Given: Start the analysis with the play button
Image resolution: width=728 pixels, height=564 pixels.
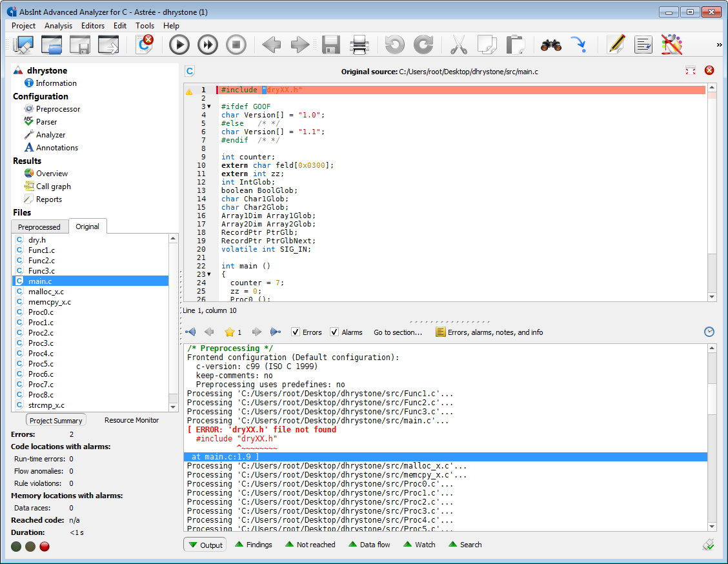Looking at the screenshot, I should 179,45.
